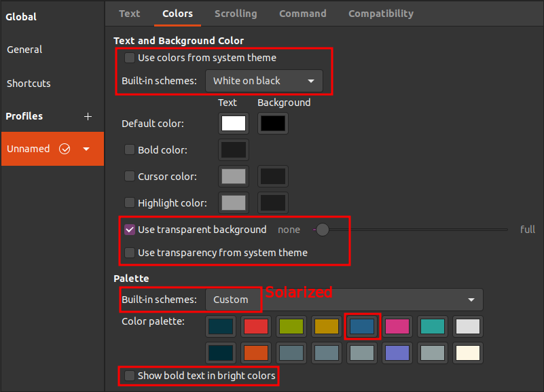Click the red palette swatch
Image resolution: width=544 pixels, height=392 pixels.
(256, 326)
